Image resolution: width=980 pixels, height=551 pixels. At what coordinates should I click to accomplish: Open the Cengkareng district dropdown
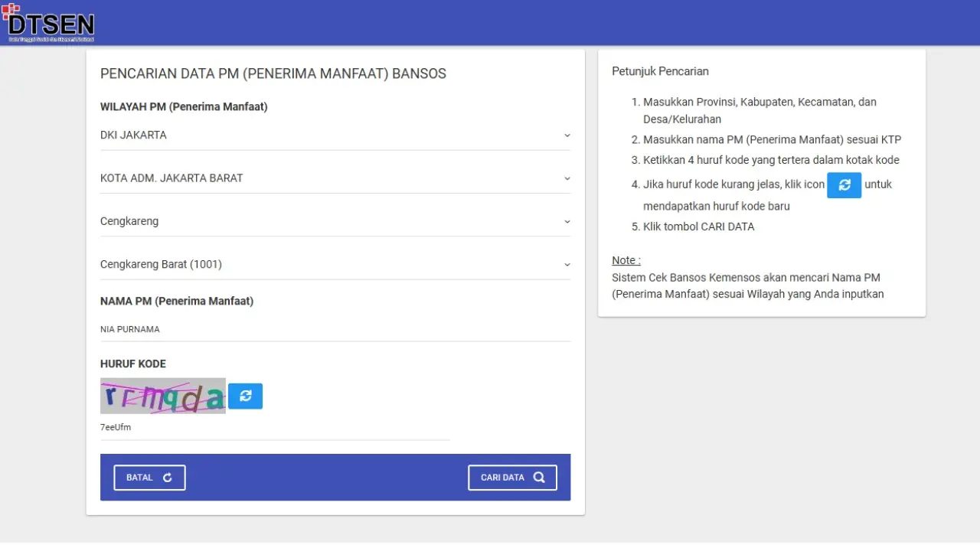click(335, 221)
